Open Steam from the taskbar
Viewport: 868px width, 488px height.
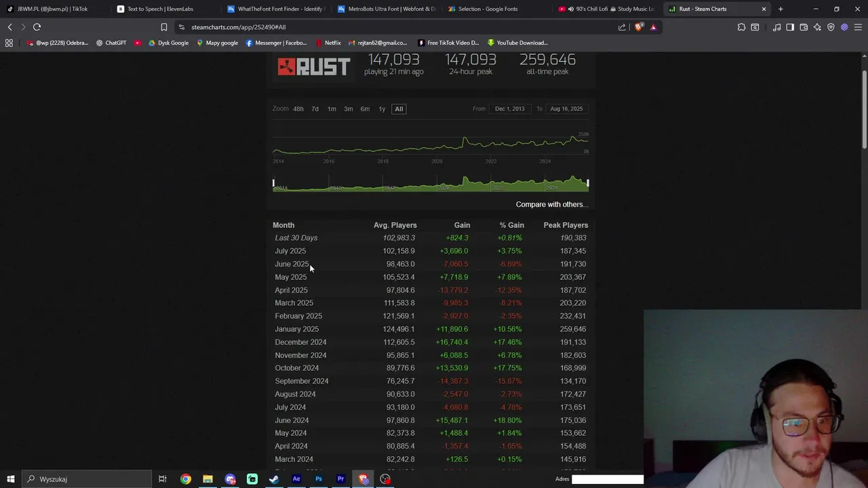(274, 479)
